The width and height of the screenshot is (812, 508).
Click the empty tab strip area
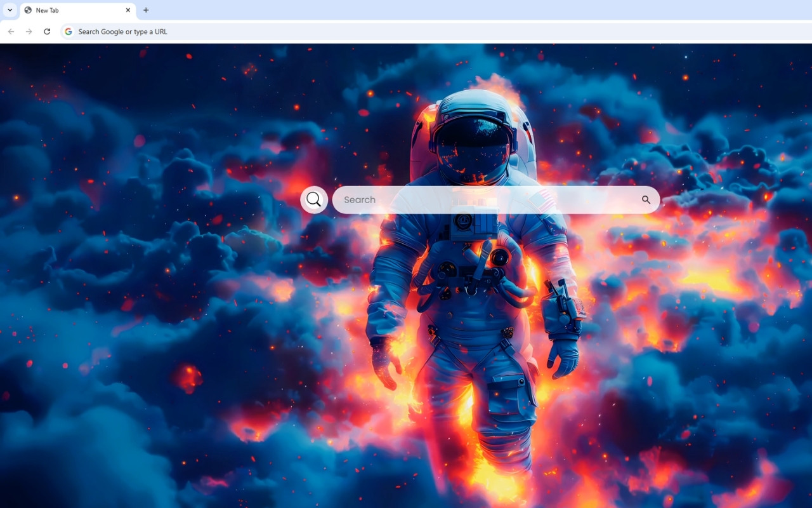coord(381,10)
